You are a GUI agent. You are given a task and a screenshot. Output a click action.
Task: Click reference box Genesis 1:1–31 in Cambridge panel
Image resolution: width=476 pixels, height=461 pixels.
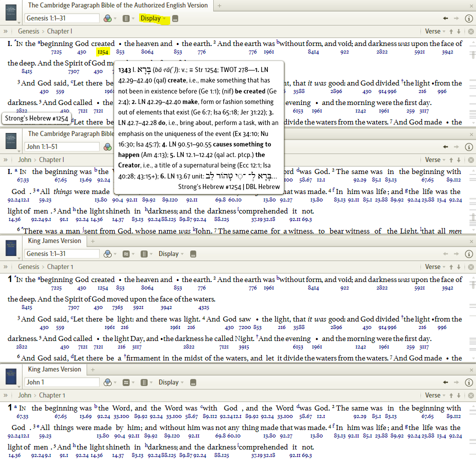pos(62,18)
